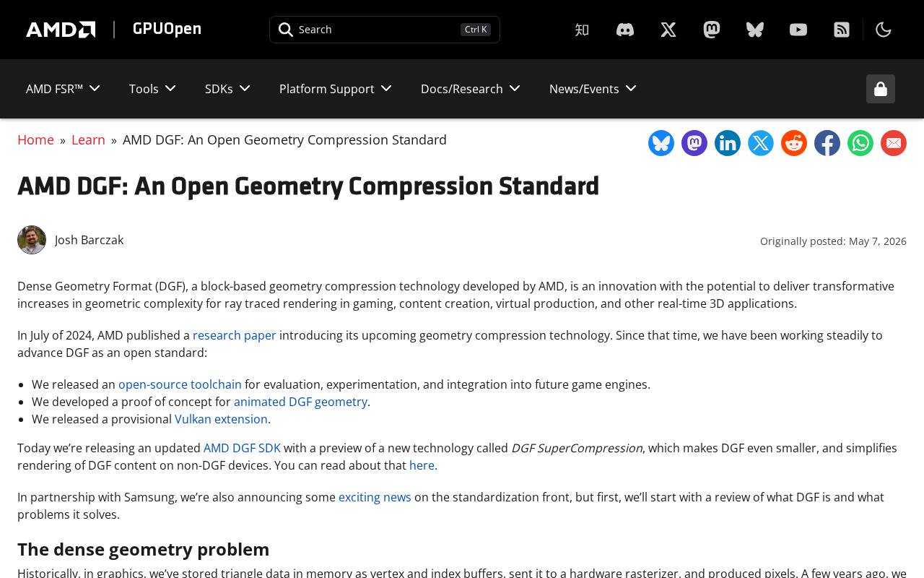This screenshot has height=578, width=924.
Task: Open the AMD logo homepage
Action: (61, 30)
